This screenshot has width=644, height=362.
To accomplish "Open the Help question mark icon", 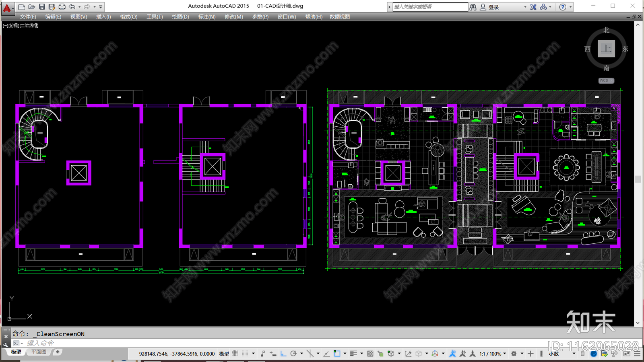I will coord(563,7).
